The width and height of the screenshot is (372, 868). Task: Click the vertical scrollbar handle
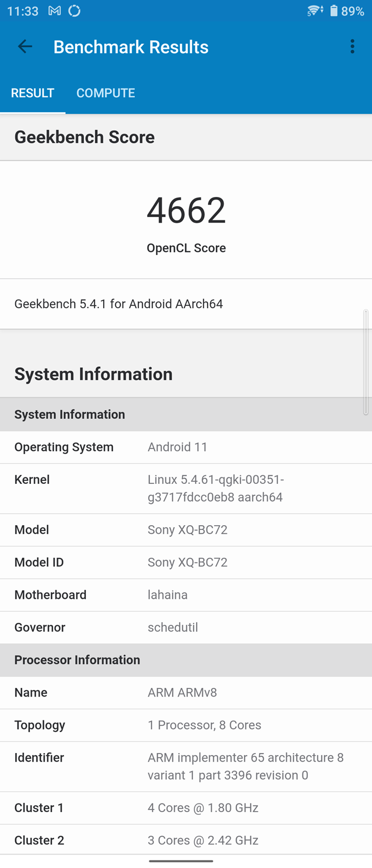tap(366, 362)
